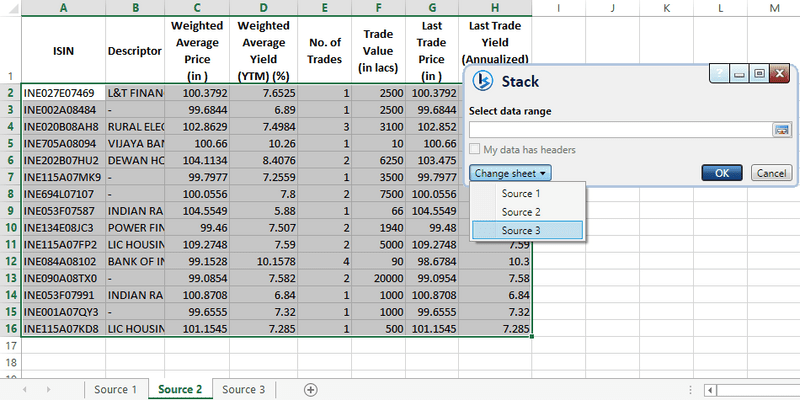The height and width of the screenshot is (400, 800).
Task: Click cell INE705A08094
Action: pos(63,143)
